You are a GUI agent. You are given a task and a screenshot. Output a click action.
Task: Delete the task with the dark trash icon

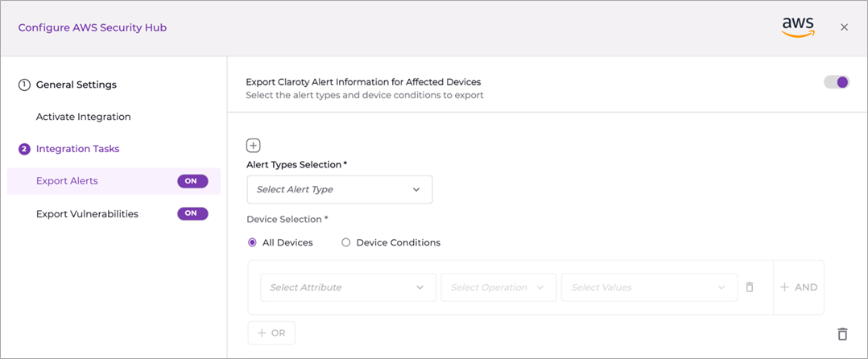point(842,334)
